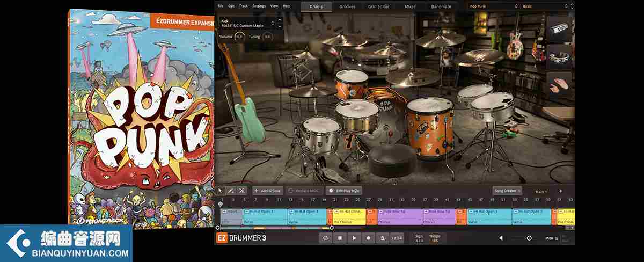The image size is (644, 262).
Task: Open the File menu
Action: click(x=221, y=6)
